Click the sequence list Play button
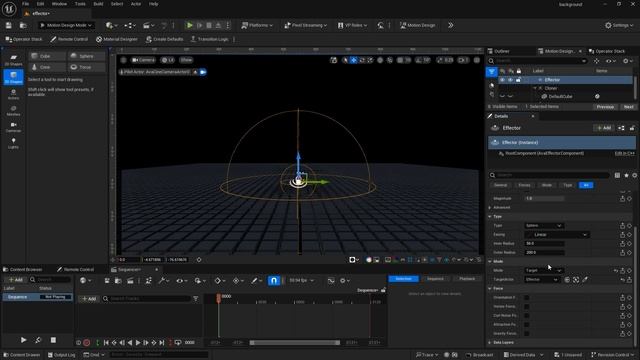 click(24, 340)
